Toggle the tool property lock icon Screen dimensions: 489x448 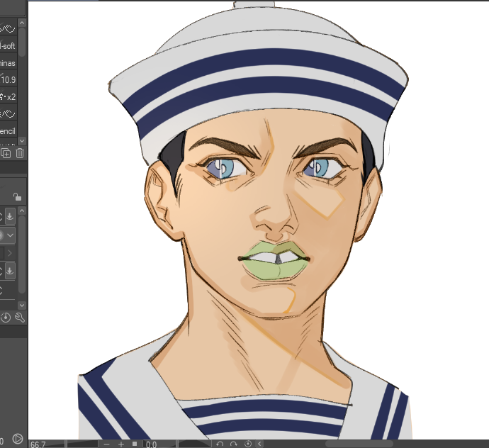pos(18,197)
